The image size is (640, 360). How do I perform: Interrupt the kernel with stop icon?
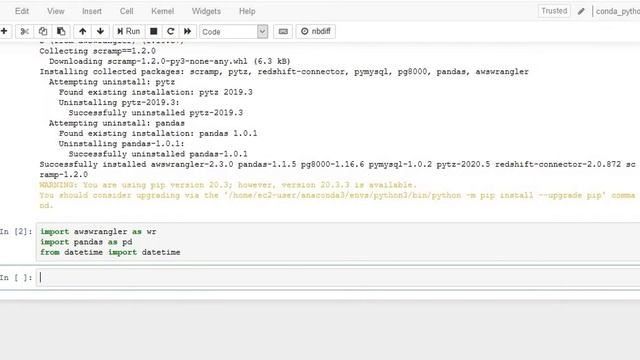[x=153, y=31]
